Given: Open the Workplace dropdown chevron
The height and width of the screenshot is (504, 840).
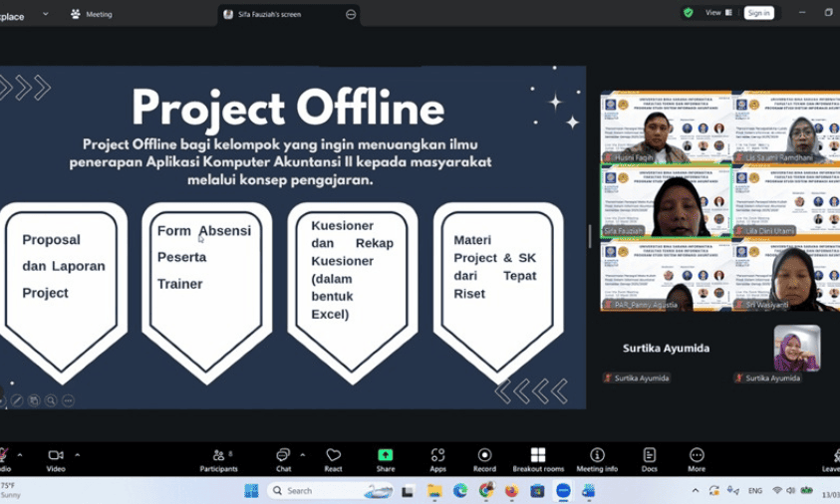Looking at the screenshot, I should click(x=46, y=15).
